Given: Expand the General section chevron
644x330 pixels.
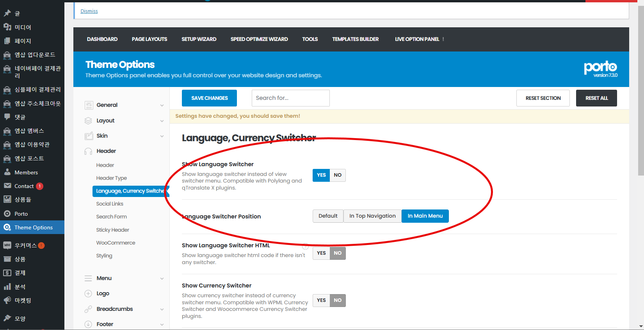Looking at the screenshot, I should [x=162, y=105].
